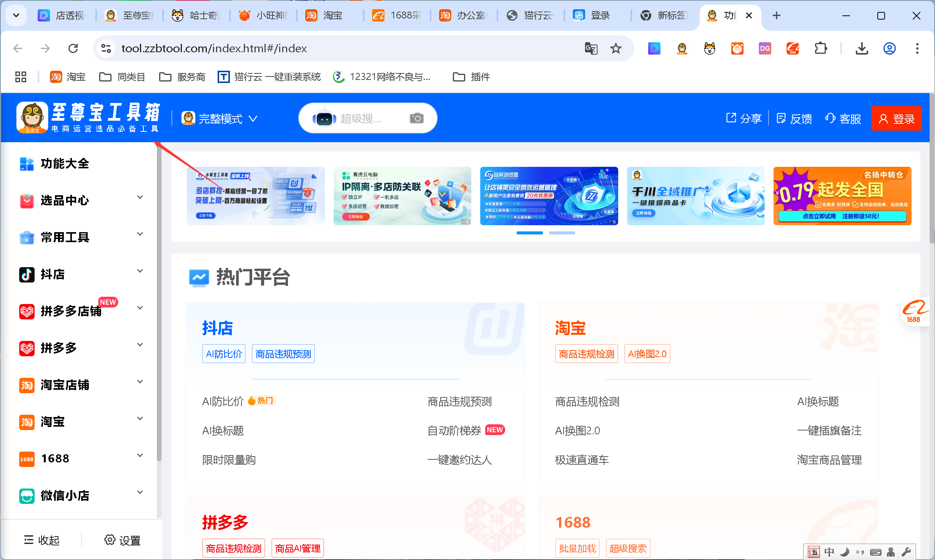Click the 至尊宝工具箱 monkey logo

pos(32,118)
